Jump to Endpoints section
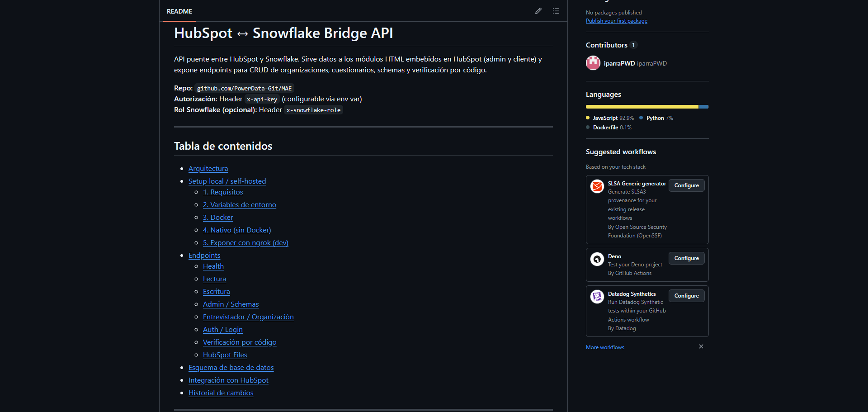 pyautogui.click(x=204, y=255)
